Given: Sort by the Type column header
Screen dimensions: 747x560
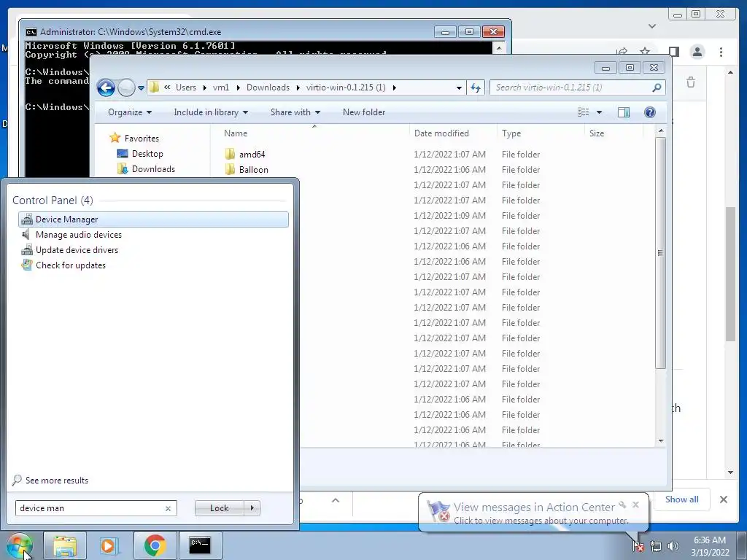Looking at the screenshot, I should pyautogui.click(x=541, y=133).
